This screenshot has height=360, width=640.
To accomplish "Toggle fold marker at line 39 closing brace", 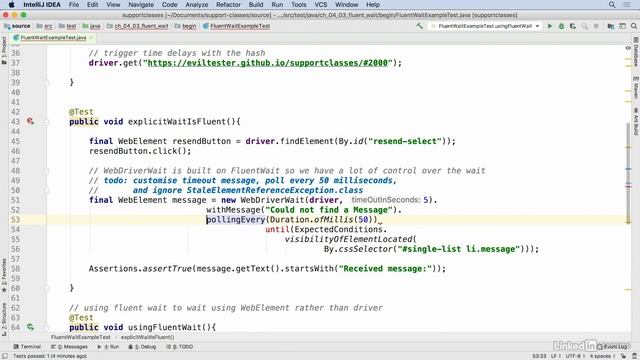I will click(47, 82).
